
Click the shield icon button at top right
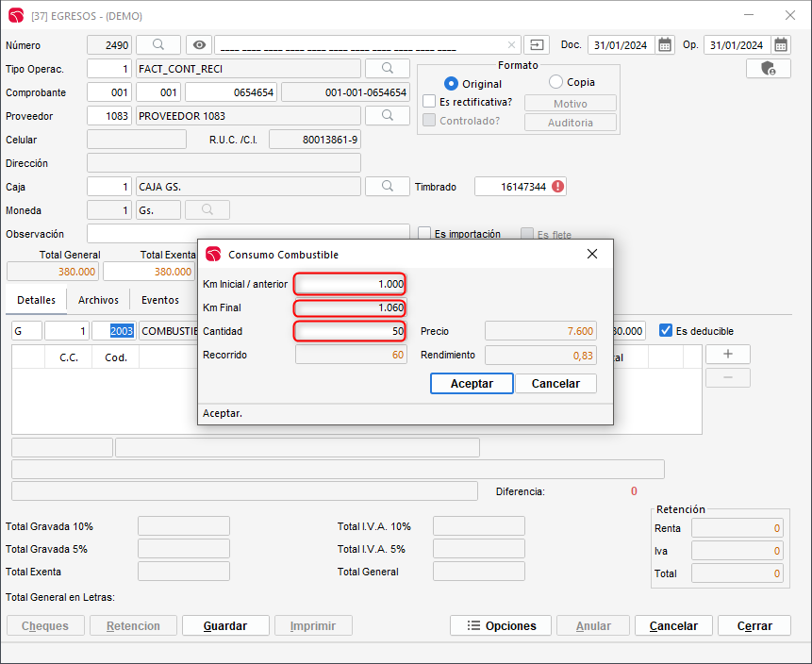768,68
